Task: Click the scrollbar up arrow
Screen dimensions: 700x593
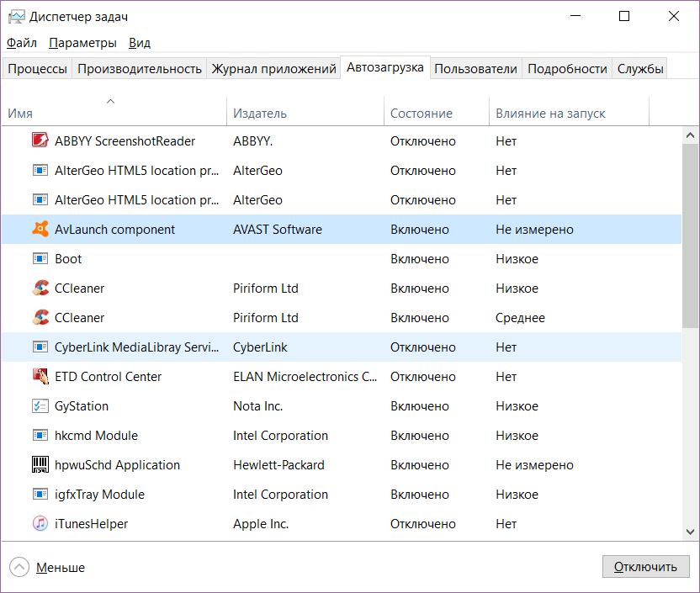Action: tap(690, 135)
